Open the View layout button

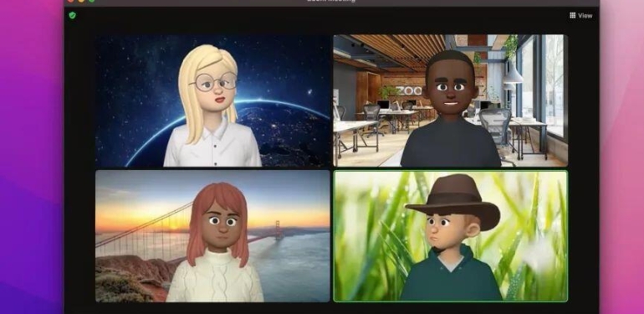580,16
